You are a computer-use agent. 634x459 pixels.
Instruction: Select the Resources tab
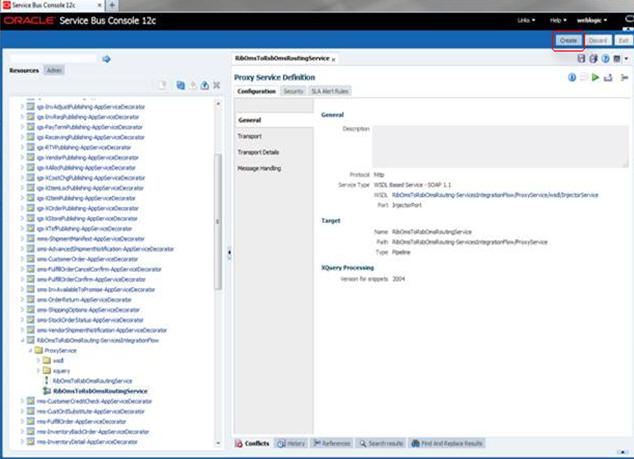click(24, 70)
